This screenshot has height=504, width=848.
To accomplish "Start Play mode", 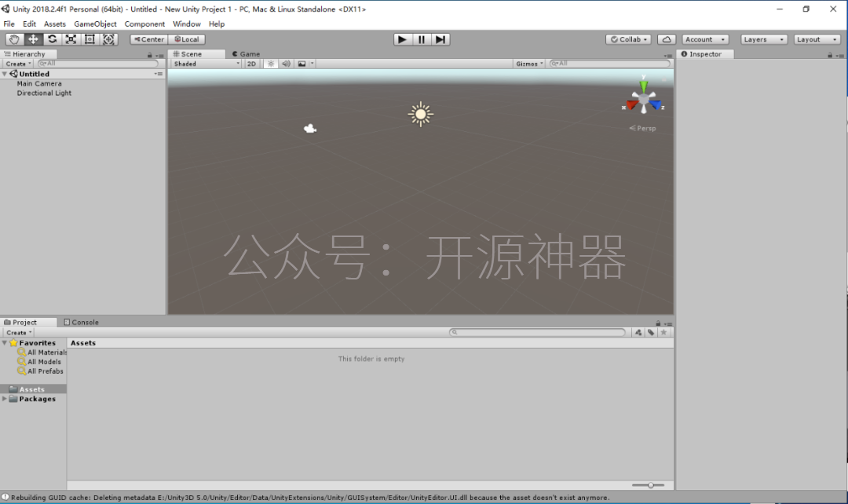I will pyautogui.click(x=402, y=39).
